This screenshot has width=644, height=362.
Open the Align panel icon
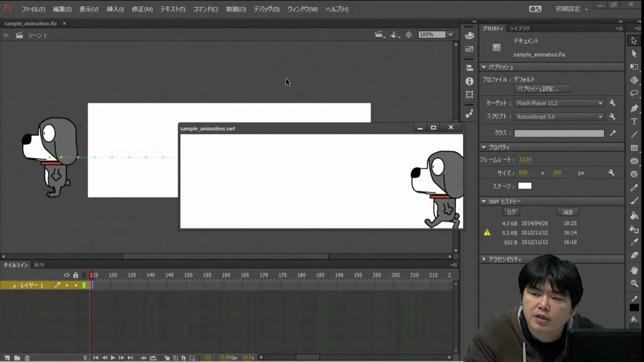coord(469,68)
